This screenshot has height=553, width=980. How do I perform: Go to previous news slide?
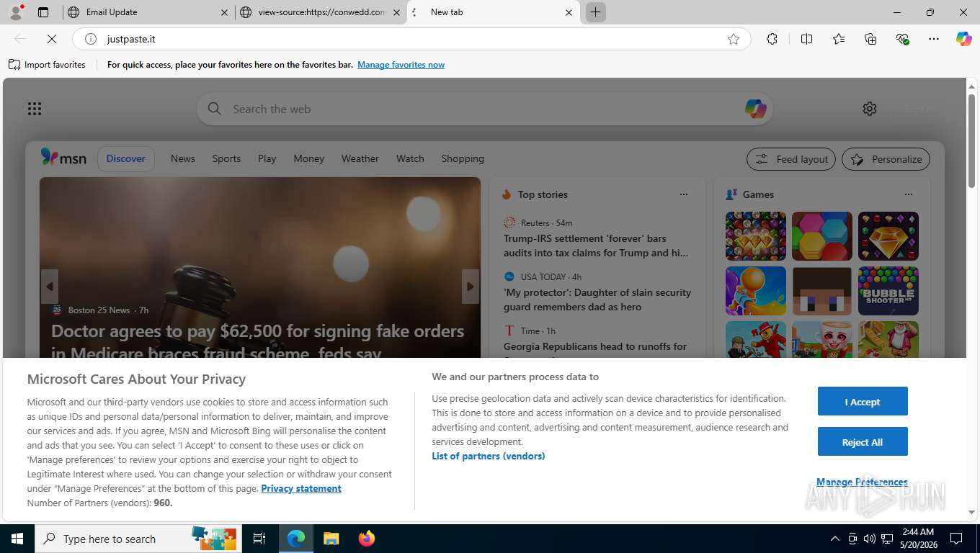[x=49, y=287]
